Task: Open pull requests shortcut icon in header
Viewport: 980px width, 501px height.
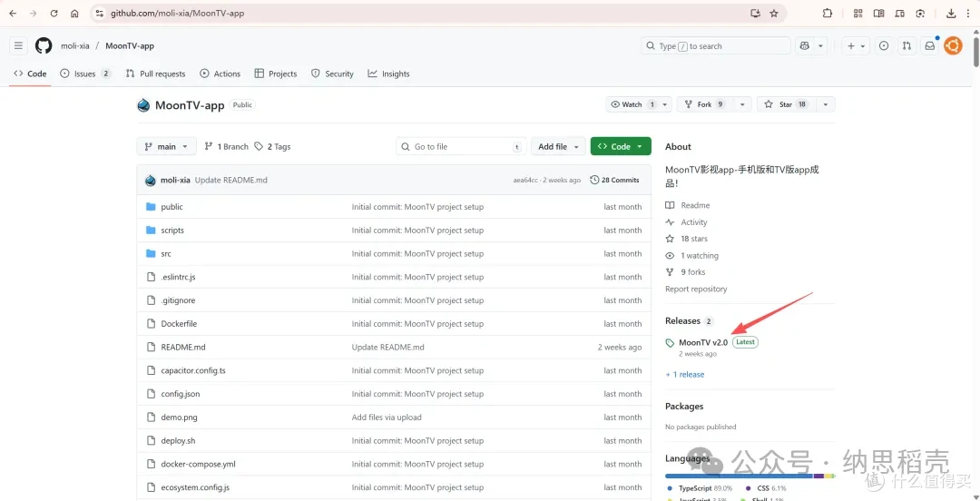Action: tap(906, 45)
